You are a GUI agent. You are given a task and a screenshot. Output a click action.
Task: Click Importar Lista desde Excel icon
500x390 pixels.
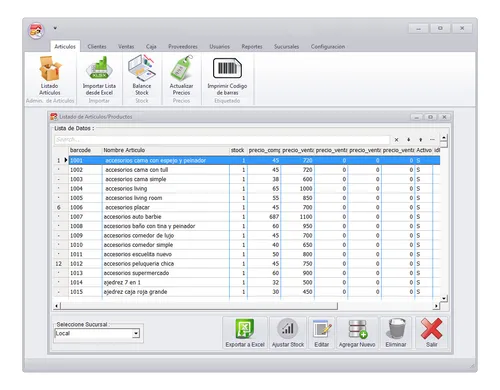pos(99,69)
